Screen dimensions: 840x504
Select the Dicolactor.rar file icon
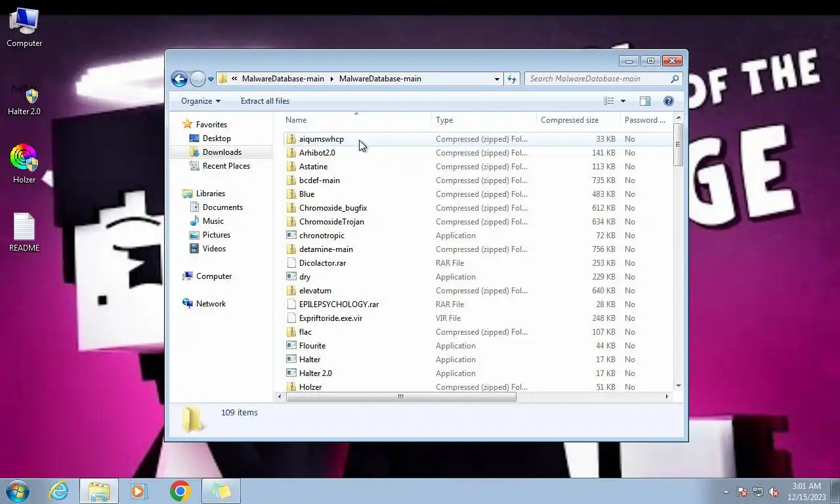(x=291, y=263)
